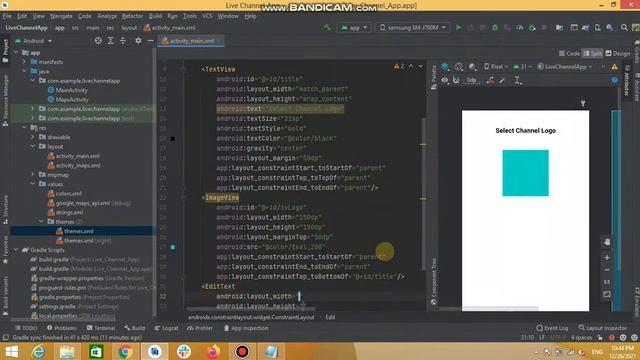Image resolution: width=640 pixels, height=360 pixels.
Task: Open the LiveChannelApp theme dropdown
Action: (564, 67)
